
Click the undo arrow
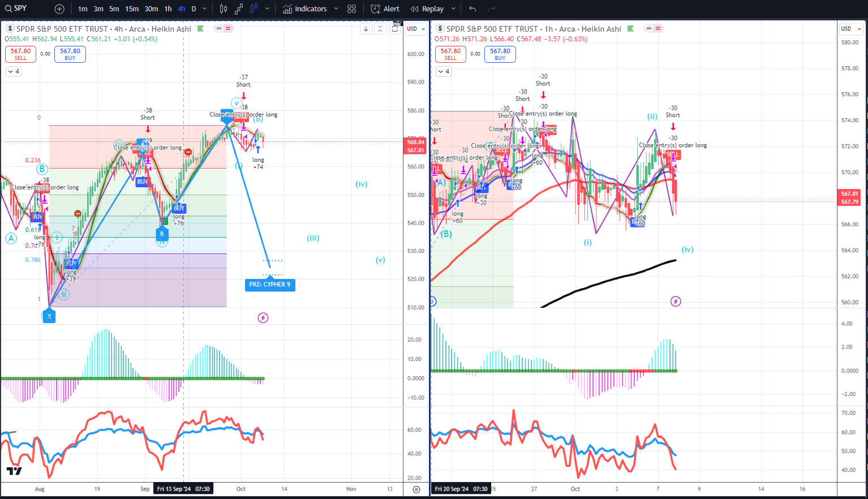472,8
